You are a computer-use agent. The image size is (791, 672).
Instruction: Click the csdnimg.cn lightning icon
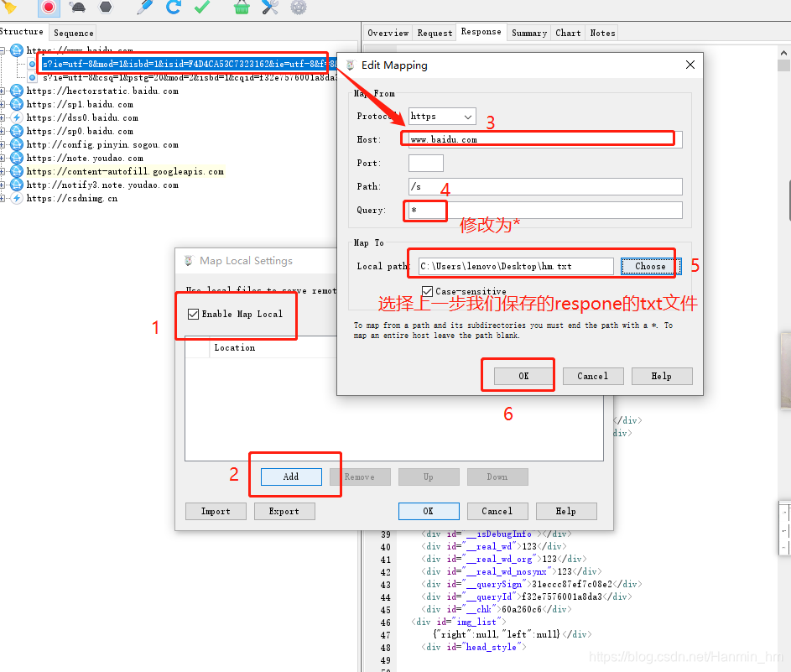17,198
